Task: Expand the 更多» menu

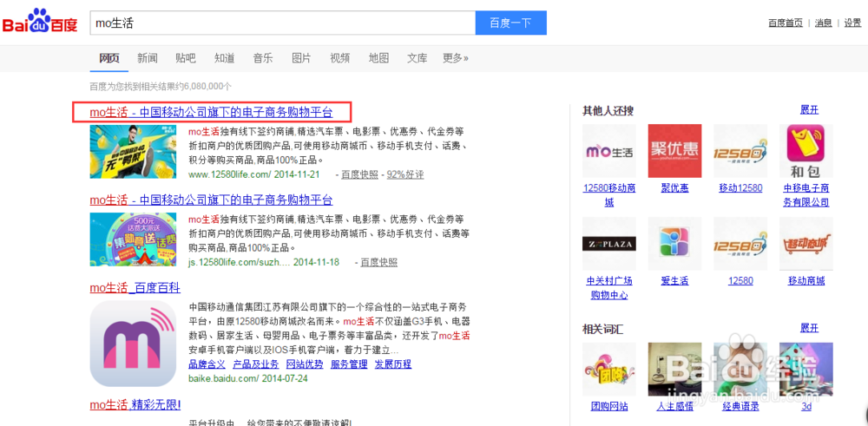Action: pos(456,58)
